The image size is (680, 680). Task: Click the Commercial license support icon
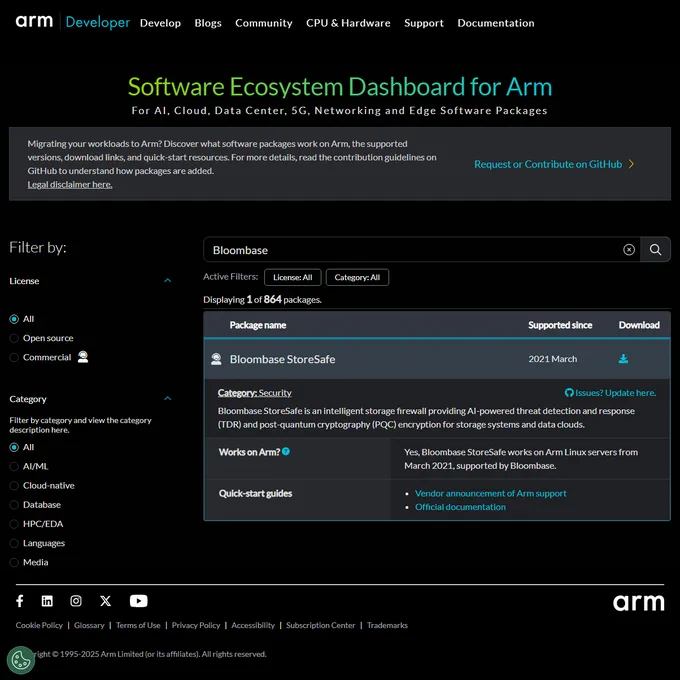[x=83, y=356]
